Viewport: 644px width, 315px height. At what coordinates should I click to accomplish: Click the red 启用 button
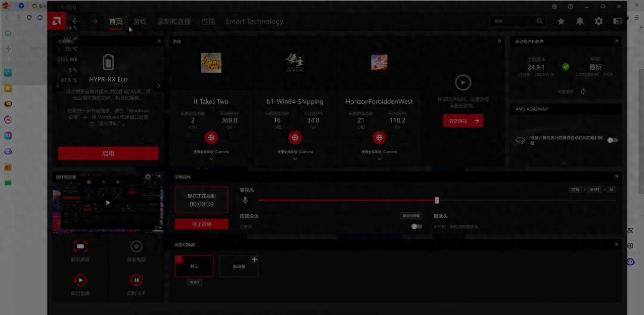click(x=108, y=153)
